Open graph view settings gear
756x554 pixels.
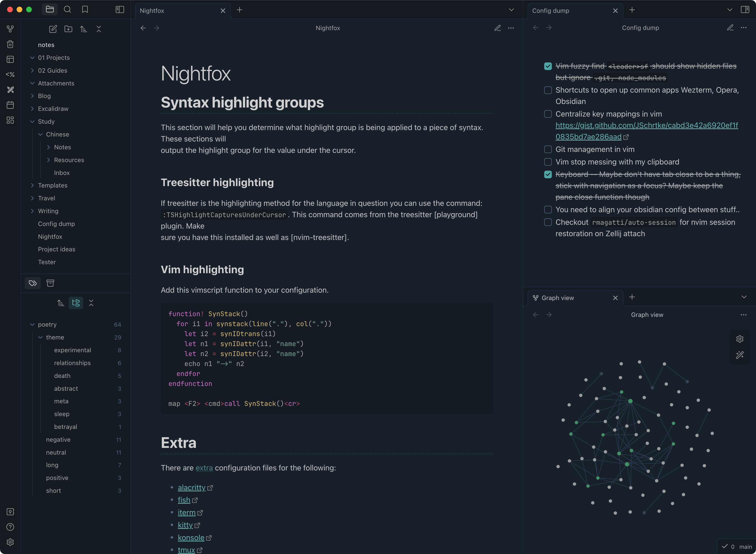pyautogui.click(x=740, y=339)
